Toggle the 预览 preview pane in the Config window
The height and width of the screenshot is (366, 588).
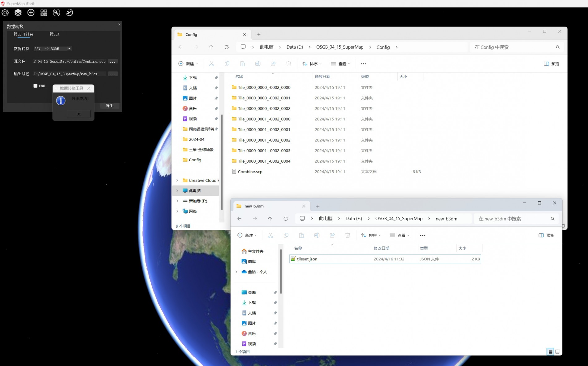tap(551, 64)
